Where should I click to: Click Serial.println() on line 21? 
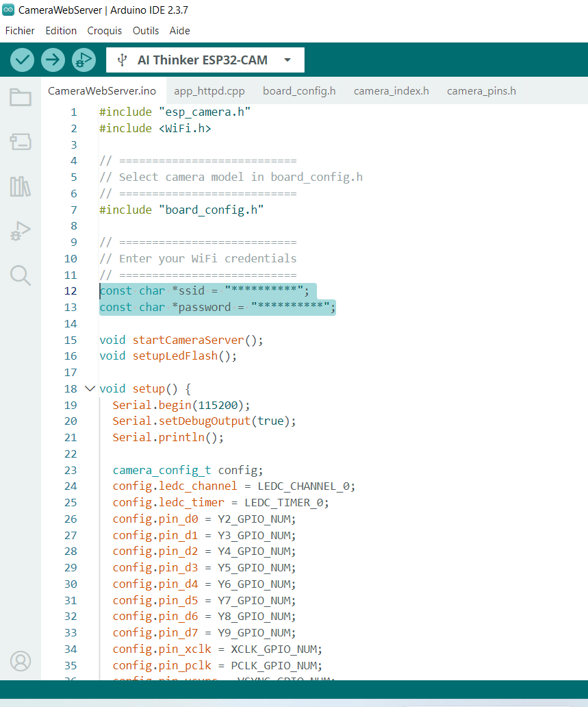coord(168,437)
